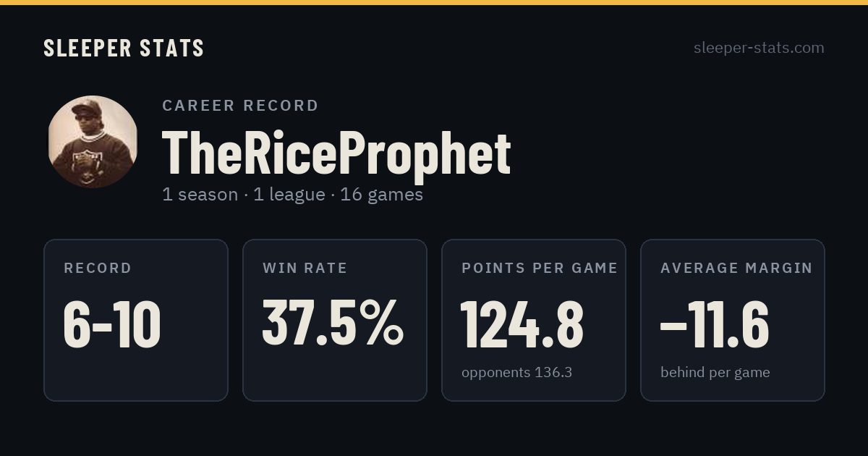Click the SLEEPER STATS logo text

pyautogui.click(x=124, y=48)
